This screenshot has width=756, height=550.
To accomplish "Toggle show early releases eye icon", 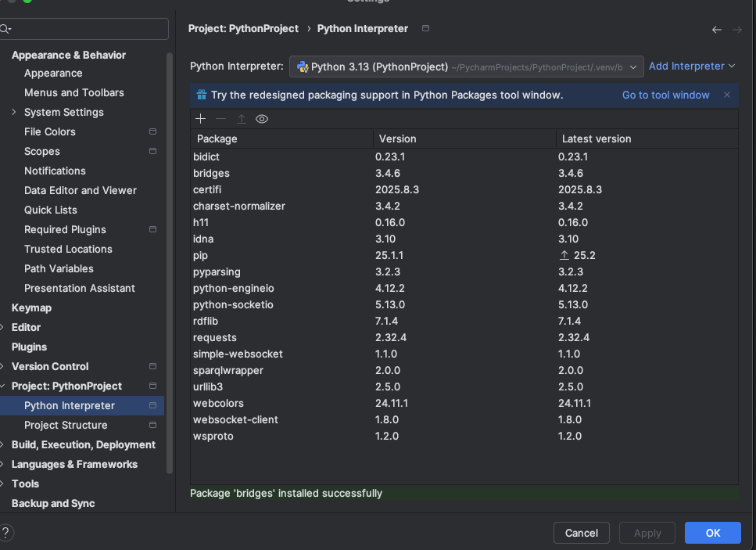I will click(x=262, y=119).
